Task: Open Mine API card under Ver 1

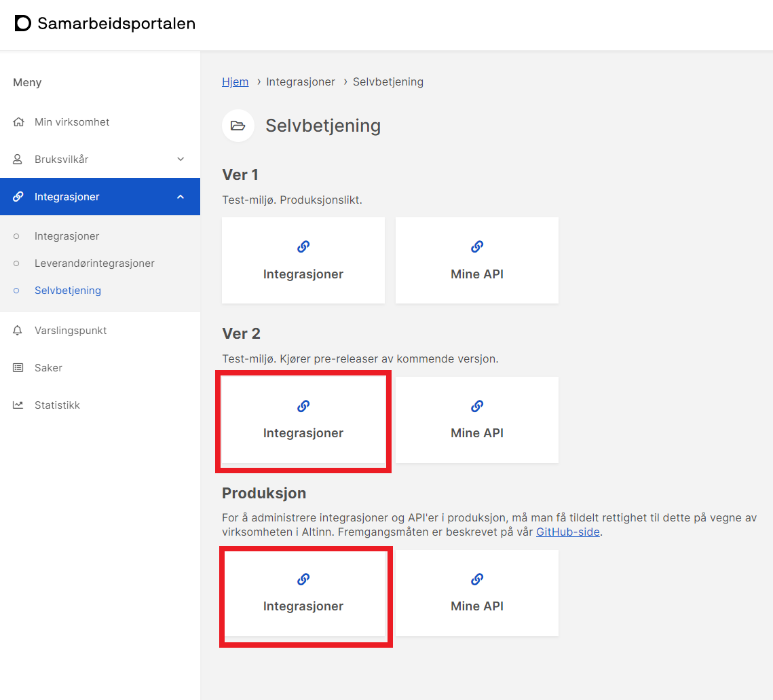Action: pyautogui.click(x=476, y=261)
